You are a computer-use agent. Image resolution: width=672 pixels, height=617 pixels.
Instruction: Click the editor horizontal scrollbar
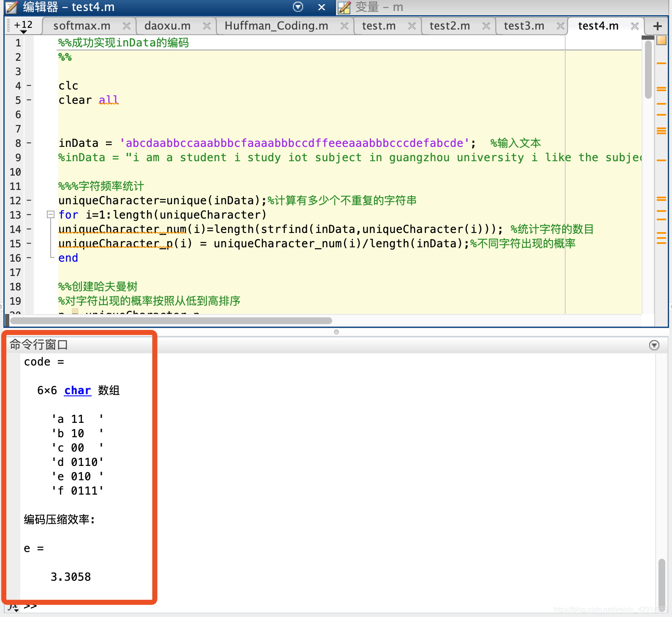(171, 321)
